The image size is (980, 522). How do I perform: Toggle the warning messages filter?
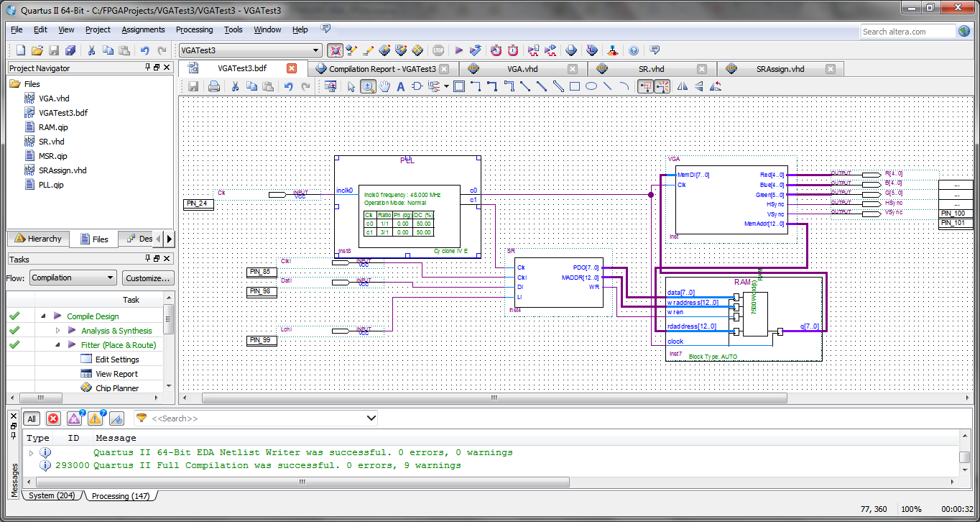pos(96,418)
